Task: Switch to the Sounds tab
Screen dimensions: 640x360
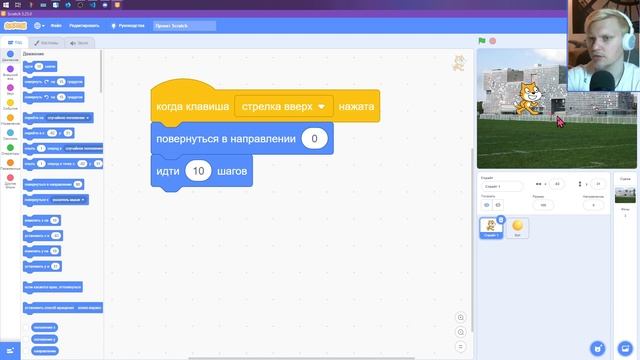Action: coord(79,43)
